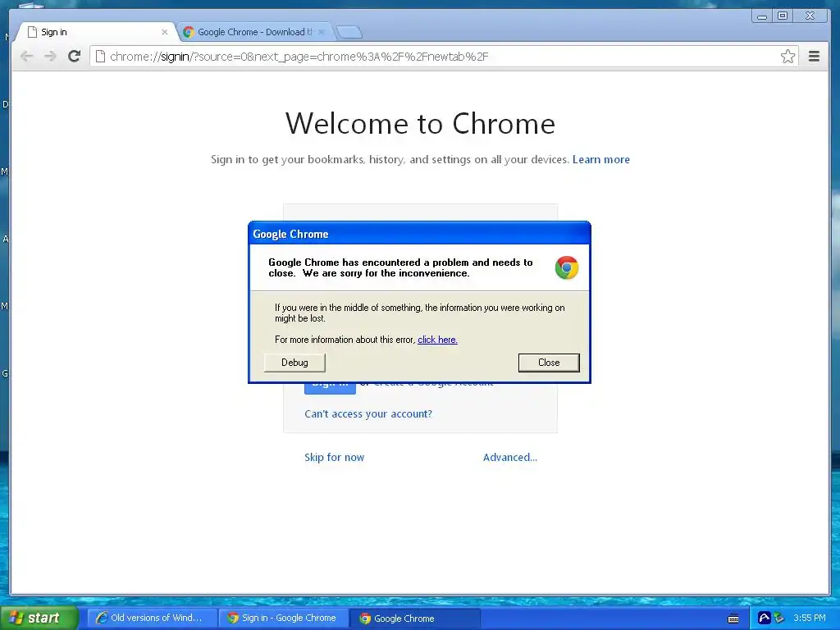Open the Can't access your account link
Screen dimensions: 840x630
point(368,414)
